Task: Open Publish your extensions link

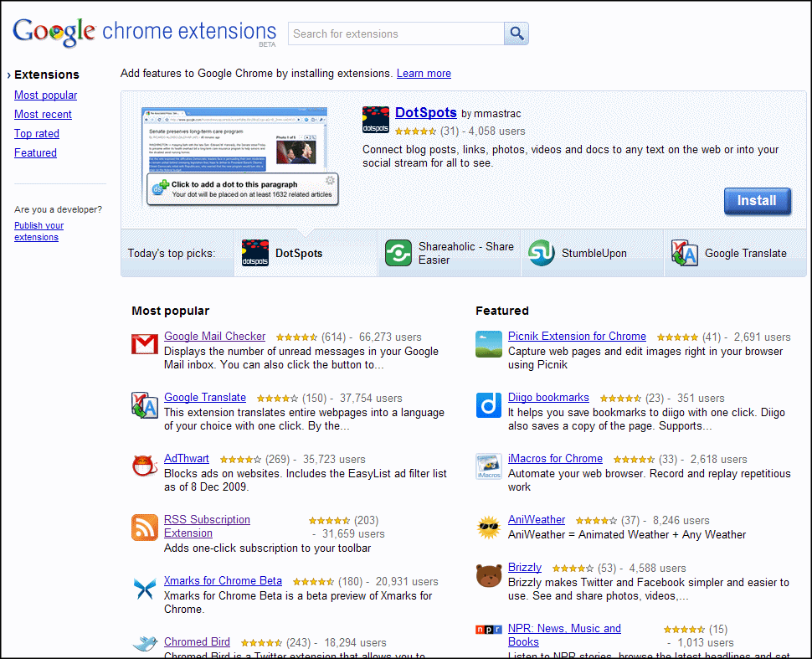Action: pos(39,231)
